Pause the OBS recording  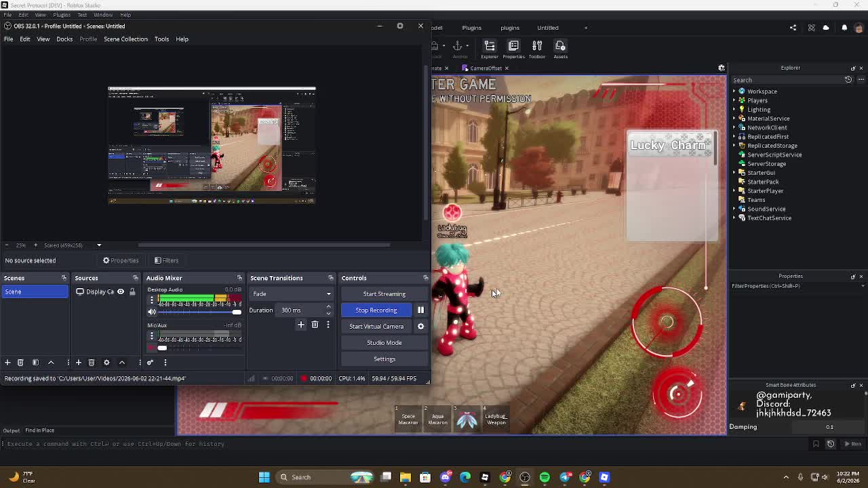420,310
